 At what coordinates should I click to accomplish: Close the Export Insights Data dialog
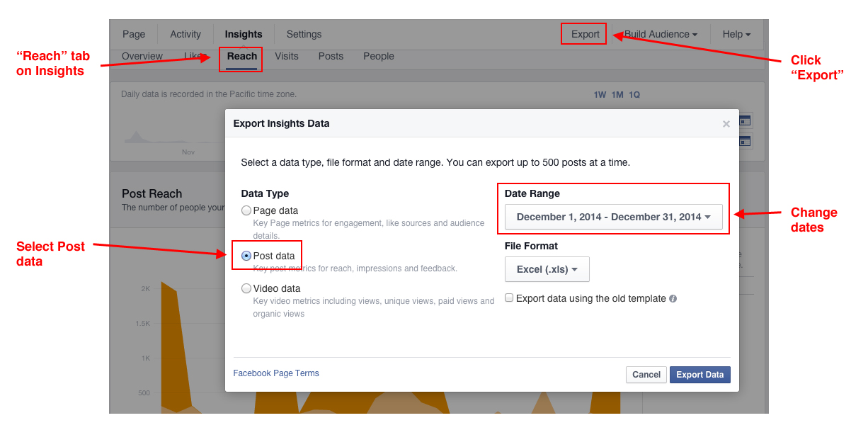(x=726, y=124)
